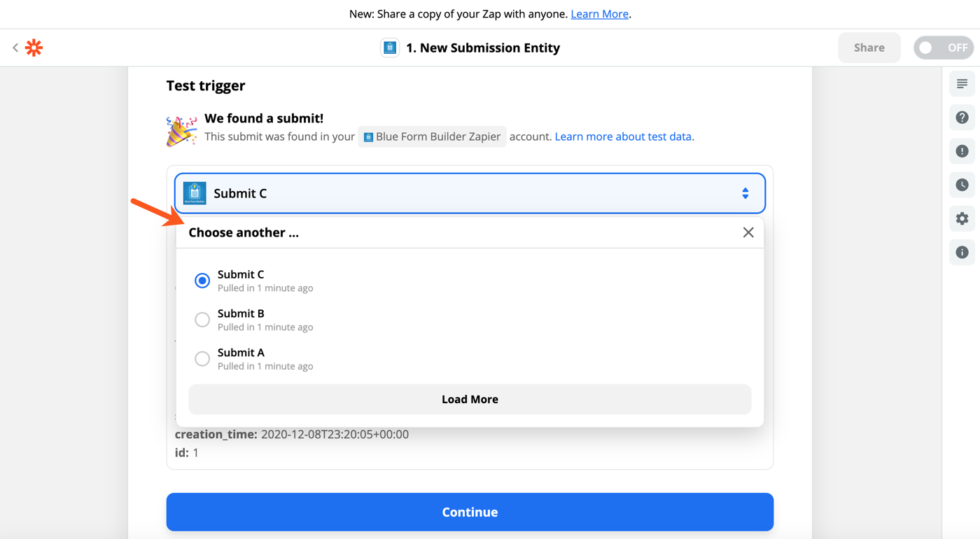Screen dimensions: 980x539
Task: Open the Zap settings gear
Action: pos(962,218)
